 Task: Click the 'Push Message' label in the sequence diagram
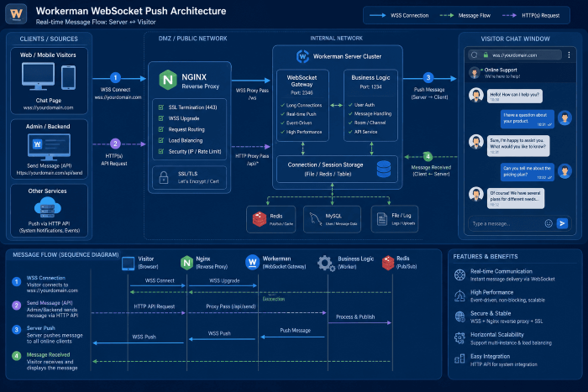point(295,330)
